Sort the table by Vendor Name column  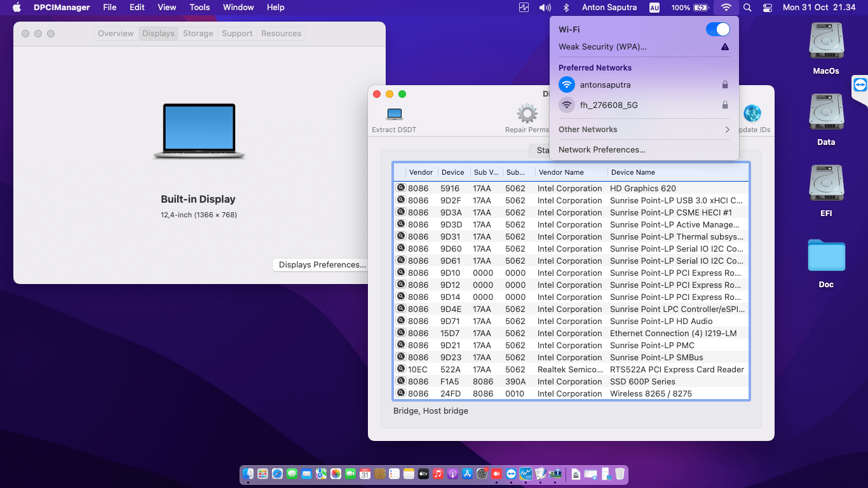(x=560, y=172)
